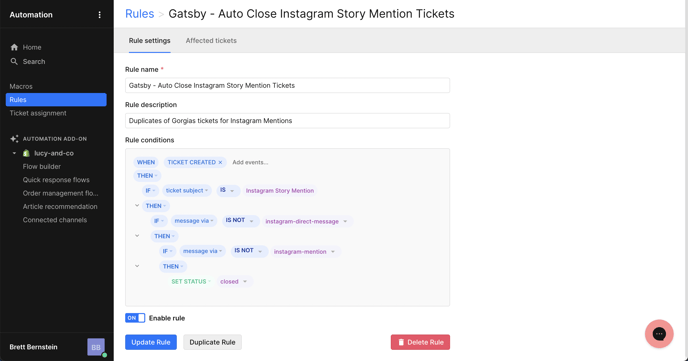This screenshot has height=361, width=688.
Task: Open the closed status value dropdown
Action: click(x=234, y=282)
